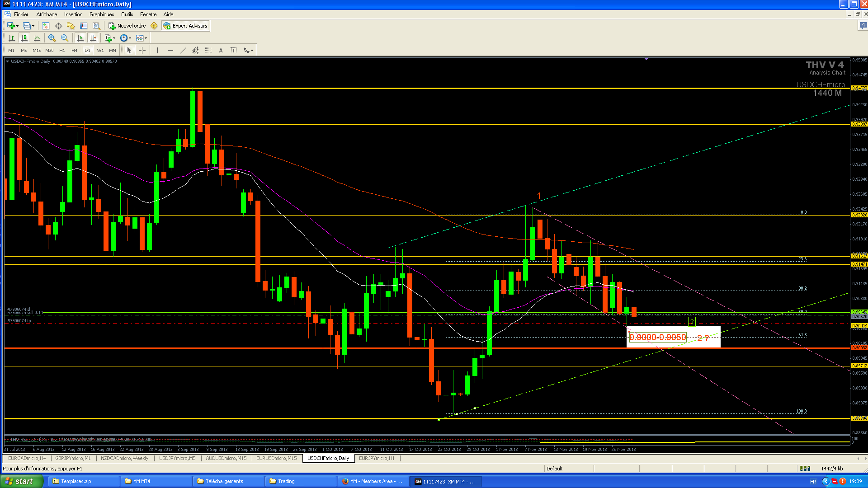This screenshot has width=868, height=488.
Task: Zoom out of the chart
Action: (x=65, y=38)
